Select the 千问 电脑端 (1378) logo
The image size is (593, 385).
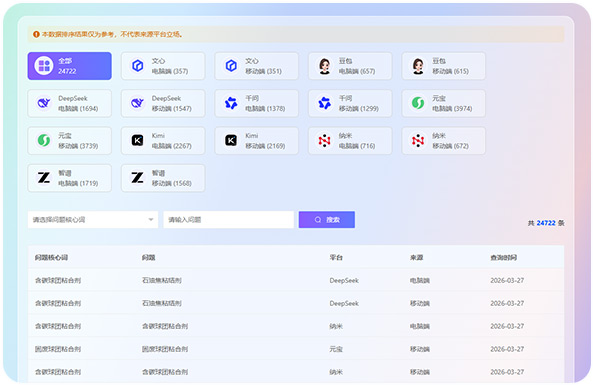(231, 103)
